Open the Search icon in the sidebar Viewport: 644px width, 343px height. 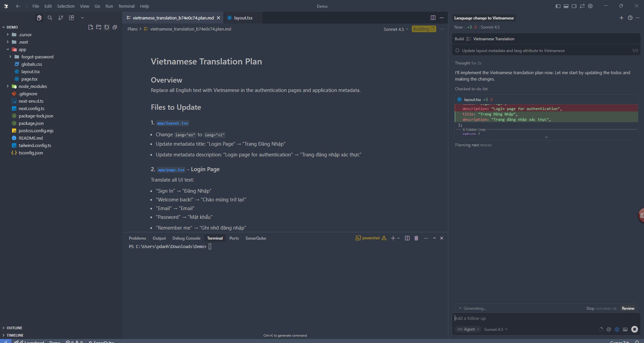pos(50,17)
